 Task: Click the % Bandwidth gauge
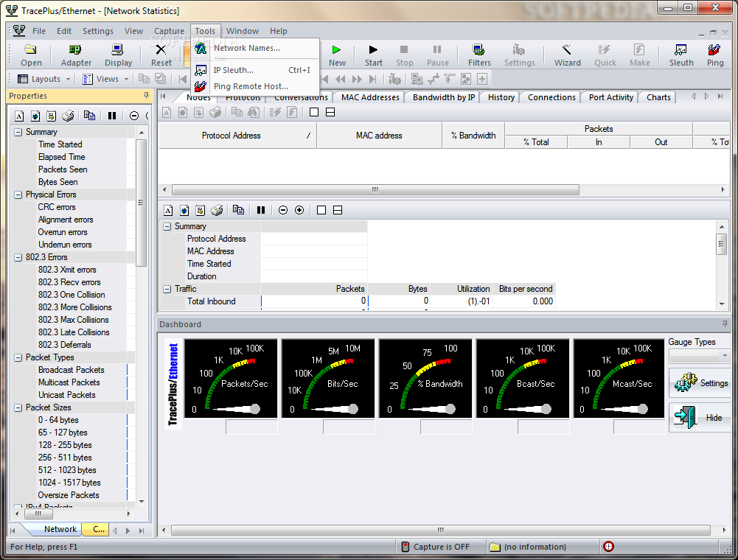point(425,378)
